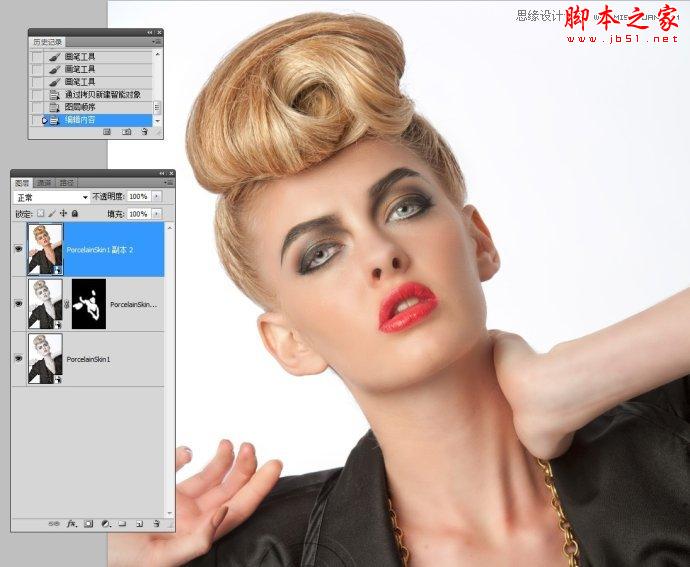Select the truncated PorcelainSkin... layer name
690x567 pixels.
[134, 305]
